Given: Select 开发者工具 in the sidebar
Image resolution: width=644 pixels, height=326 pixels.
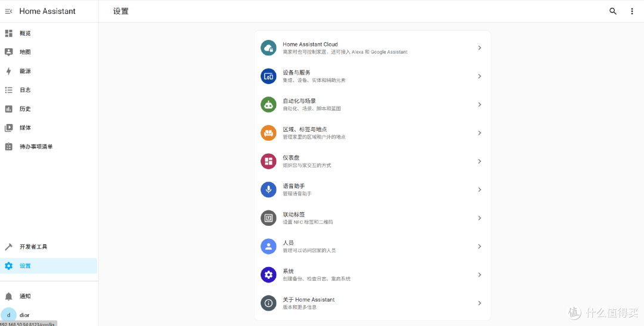Looking at the screenshot, I should click(33, 247).
